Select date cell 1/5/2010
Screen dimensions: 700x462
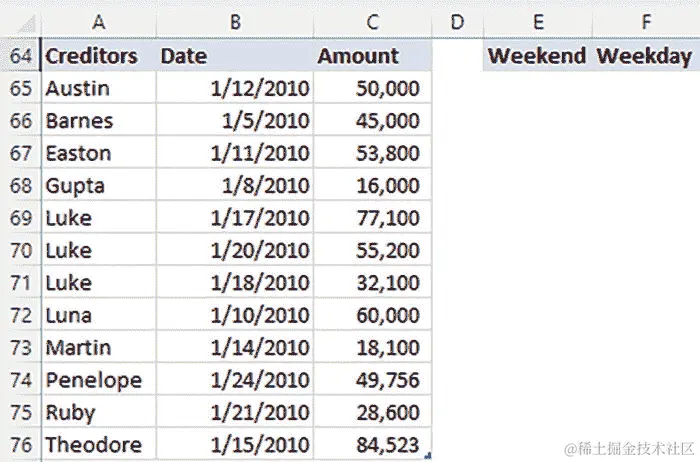pos(235,121)
